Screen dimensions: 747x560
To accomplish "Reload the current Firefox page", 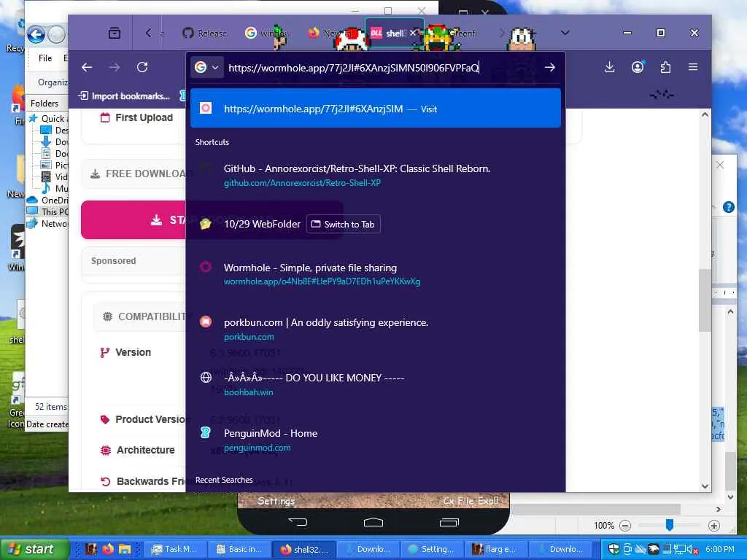I will (x=142, y=68).
